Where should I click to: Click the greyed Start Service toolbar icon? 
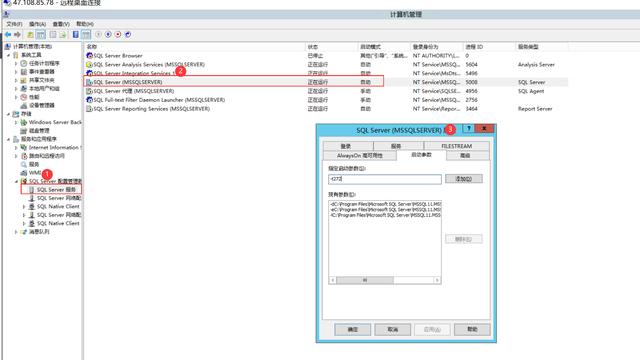click(x=98, y=35)
